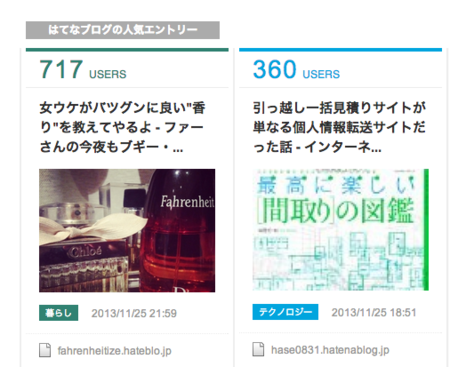Click the Fahrenheit perfume bottle thumbnail
This screenshot has height=367, width=450.
(x=127, y=230)
